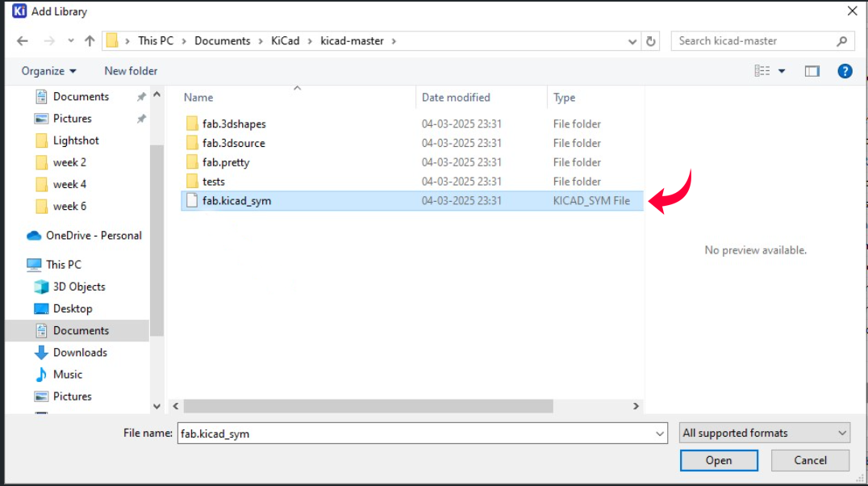Select OneDrive - Personal in sidebar

click(x=84, y=236)
